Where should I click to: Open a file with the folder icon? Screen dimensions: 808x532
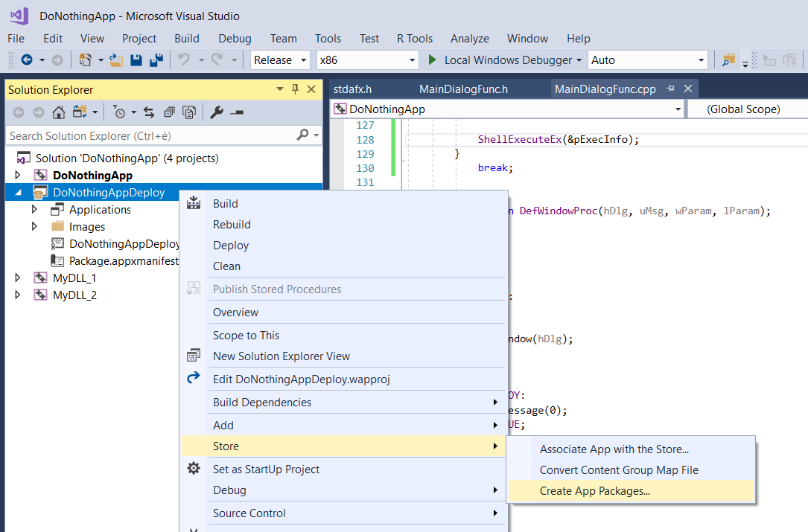click(x=116, y=60)
